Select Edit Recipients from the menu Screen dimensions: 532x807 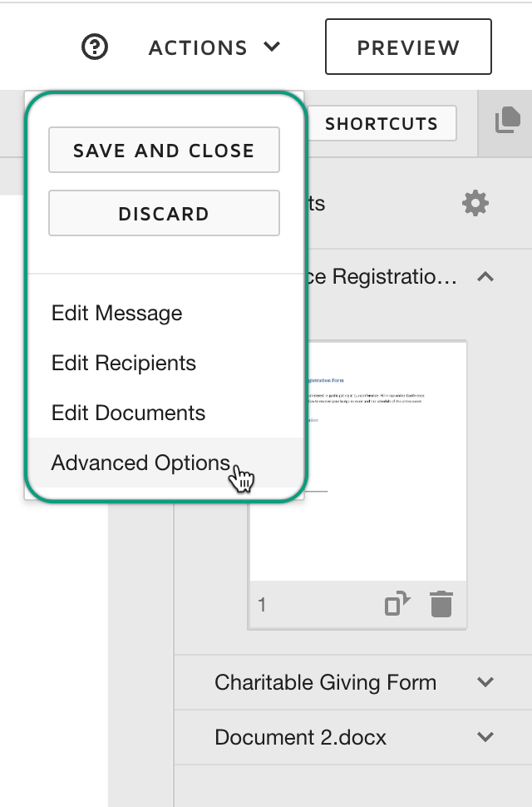pos(123,363)
